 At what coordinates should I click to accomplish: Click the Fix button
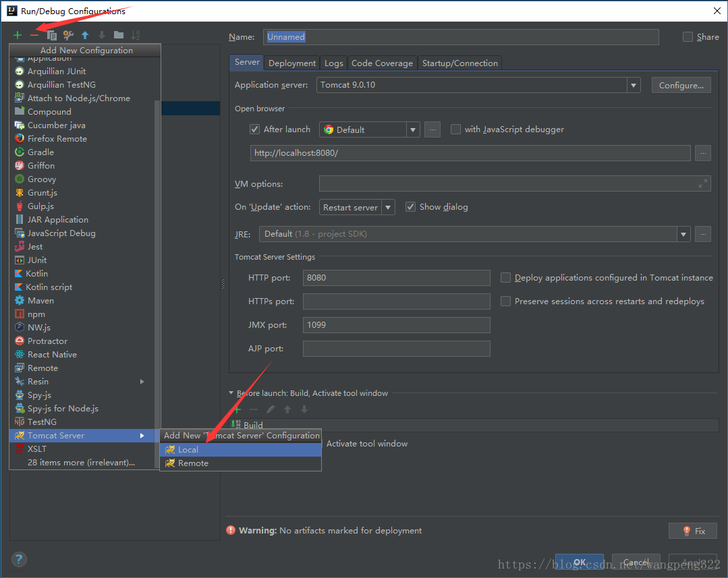693,531
